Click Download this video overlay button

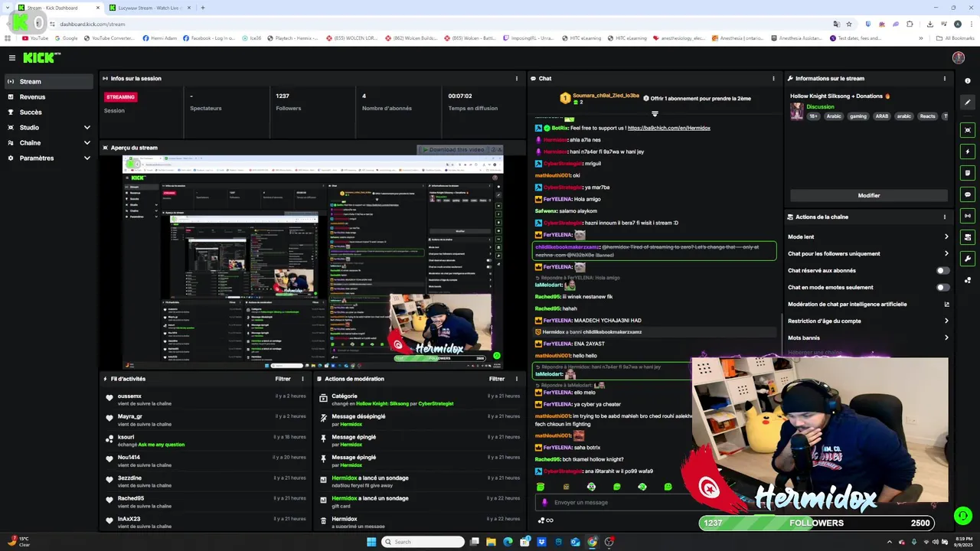pyautogui.click(x=456, y=149)
